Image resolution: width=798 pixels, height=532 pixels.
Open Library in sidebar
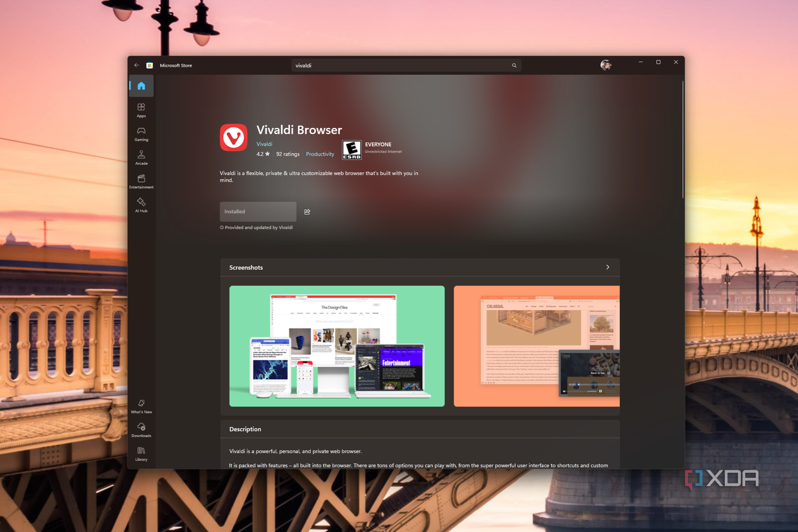click(141, 454)
